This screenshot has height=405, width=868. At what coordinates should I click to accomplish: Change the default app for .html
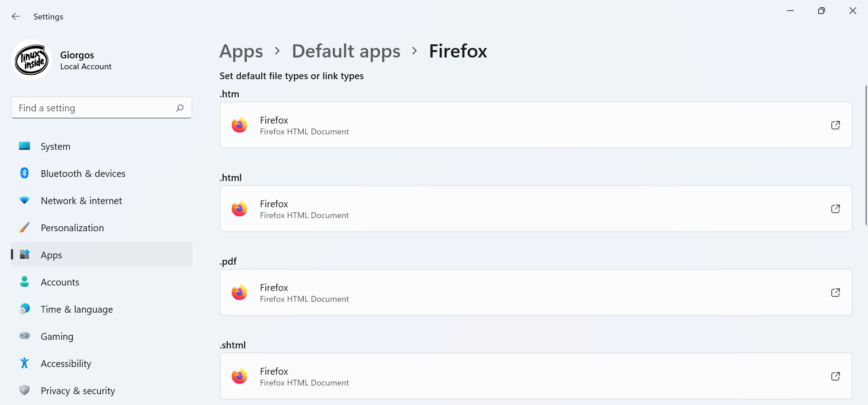pos(536,209)
